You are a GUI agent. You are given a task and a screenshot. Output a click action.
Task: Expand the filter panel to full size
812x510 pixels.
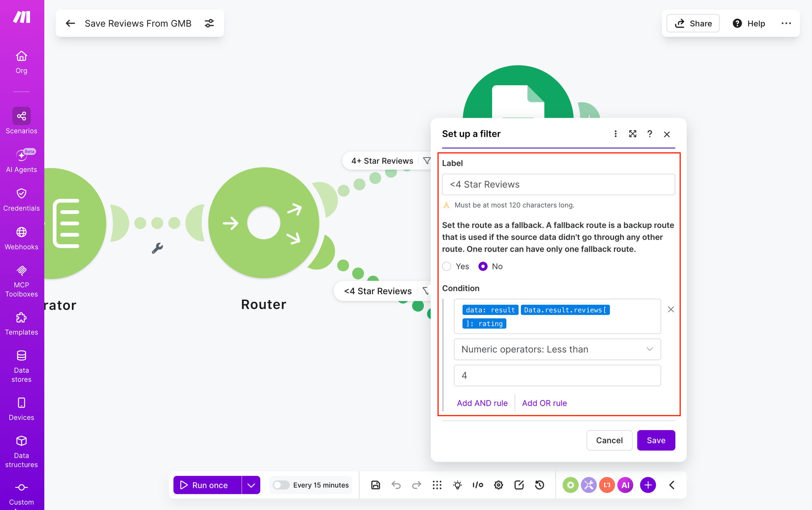pyautogui.click(x=633, y=134)
